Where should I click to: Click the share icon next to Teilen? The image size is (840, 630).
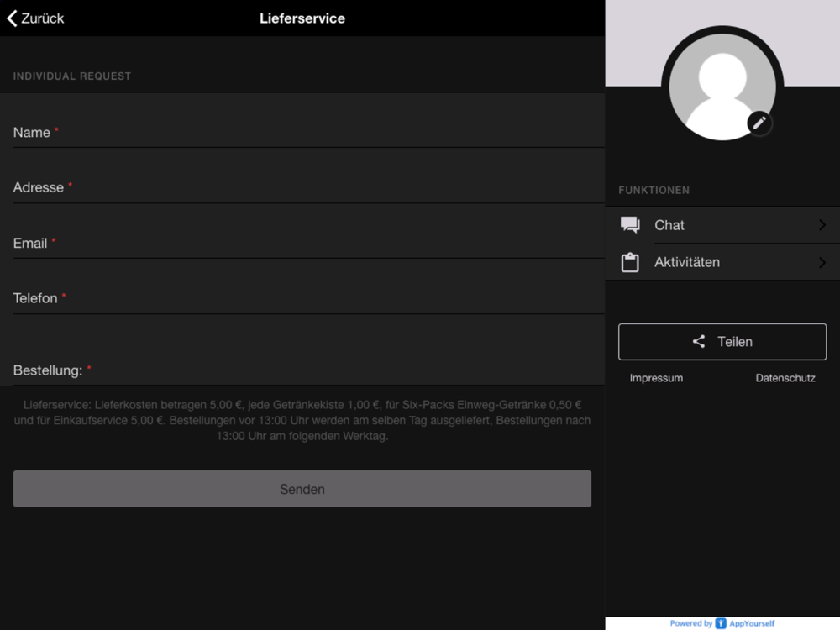click(x=699, y=342)
